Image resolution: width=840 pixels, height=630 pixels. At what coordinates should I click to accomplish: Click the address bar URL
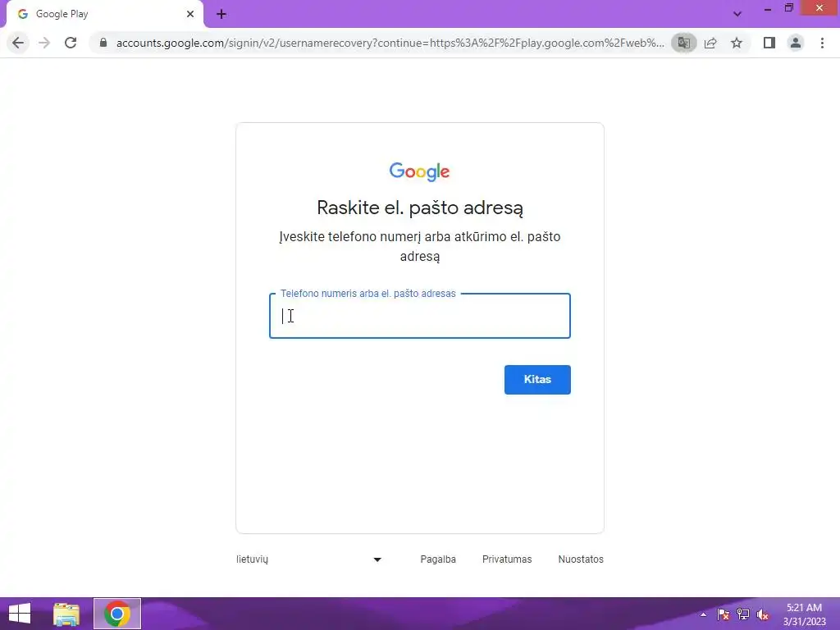click(390, 43)
